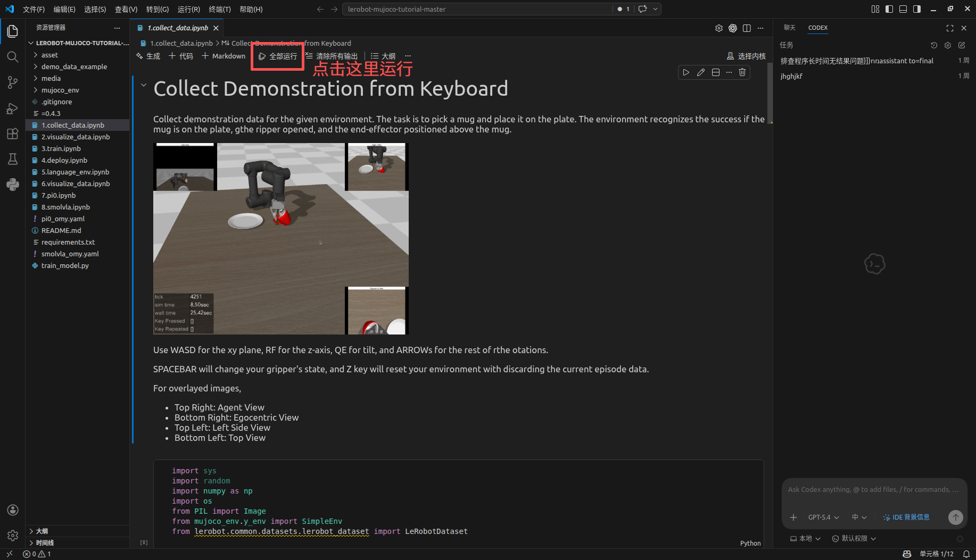Click the OpenAI Codex icon in editor toolbar

733,28
